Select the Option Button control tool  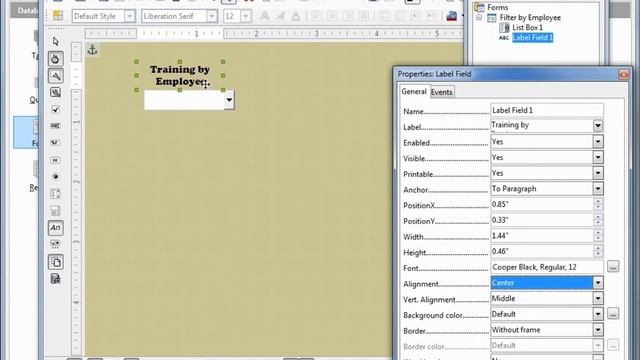click(x=56, y=176)
